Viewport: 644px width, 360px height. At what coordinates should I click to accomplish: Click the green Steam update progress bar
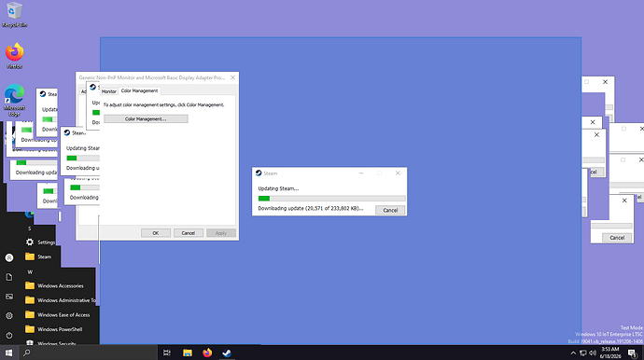331,199
